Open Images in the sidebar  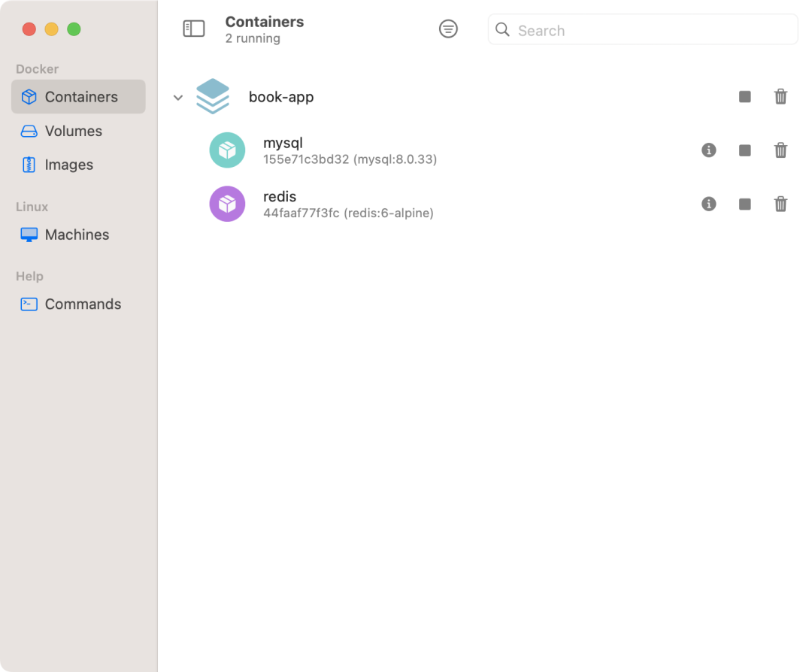[x=78, y=165]
